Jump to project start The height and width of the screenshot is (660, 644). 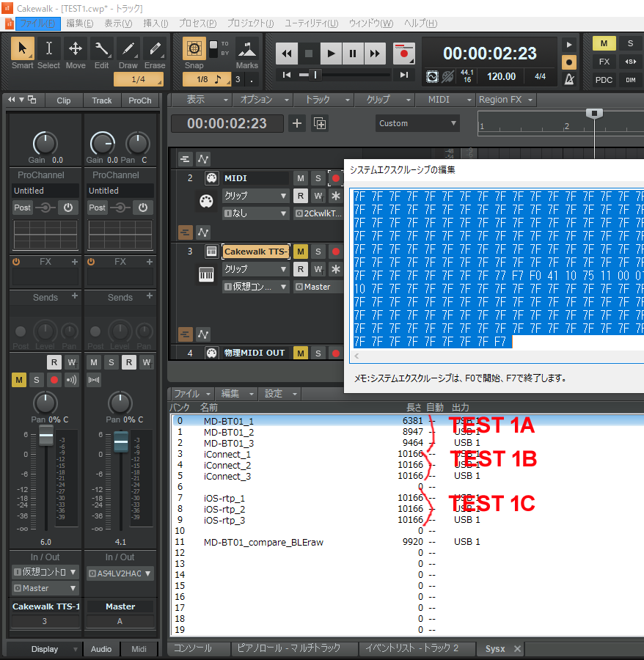tap(287, 75)
